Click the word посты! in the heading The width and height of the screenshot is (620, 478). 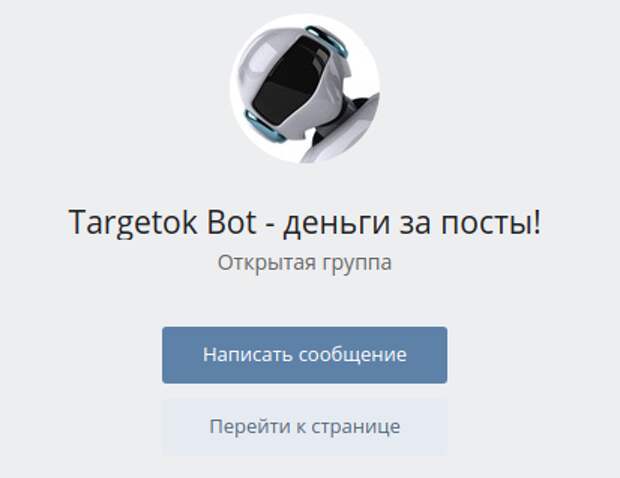[x=491, y=222]
